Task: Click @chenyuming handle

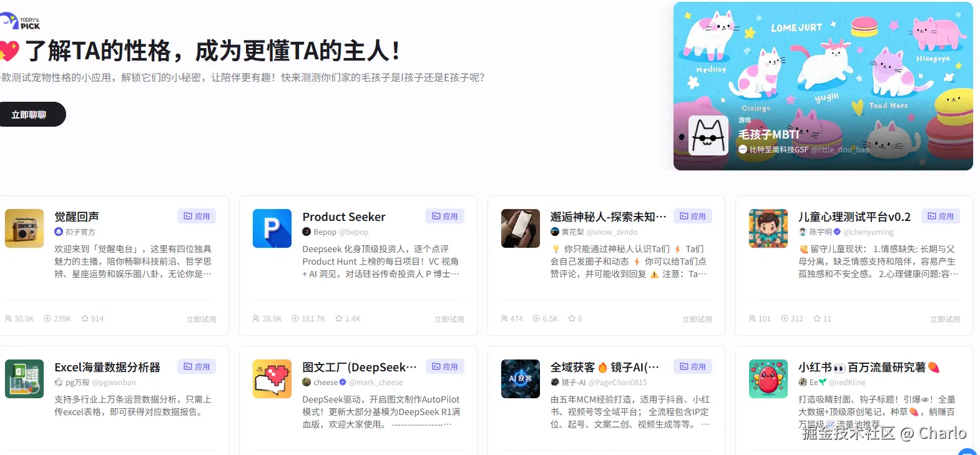Action: (x=868, y=232)
